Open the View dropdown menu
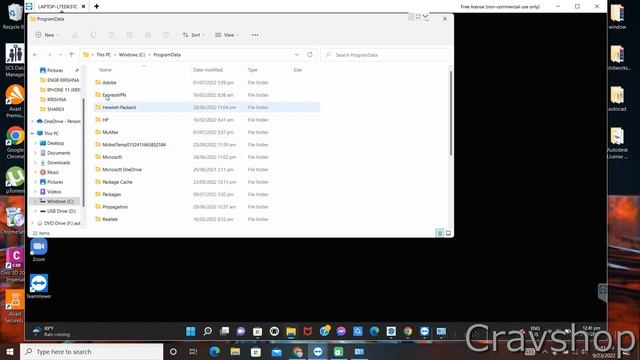The image size is (640, 360). point(227,35)
